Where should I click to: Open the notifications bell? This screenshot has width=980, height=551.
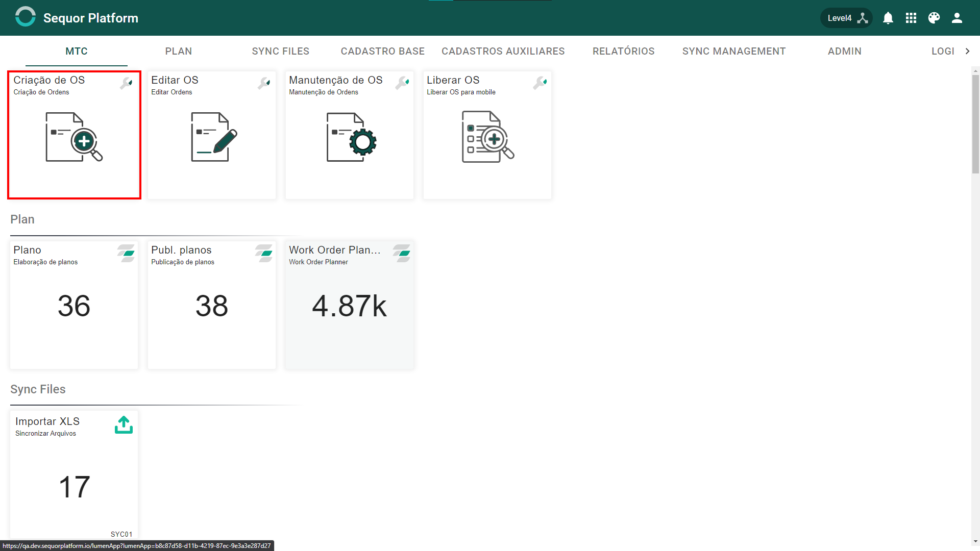point(888,18)
